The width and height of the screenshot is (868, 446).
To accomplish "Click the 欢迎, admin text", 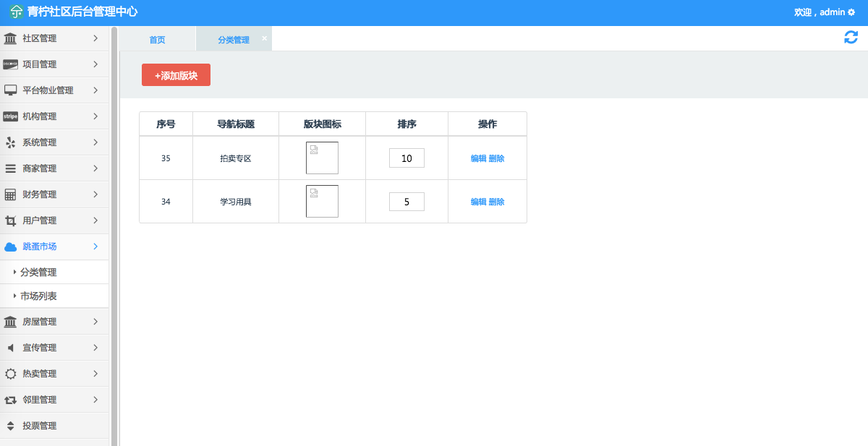I will point(820,12).
